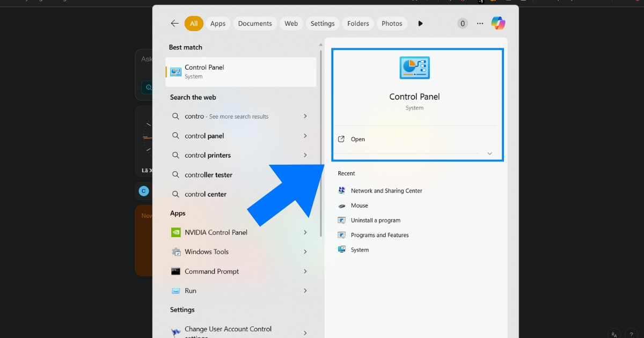Click the back arrow in search window

point(174,23)
